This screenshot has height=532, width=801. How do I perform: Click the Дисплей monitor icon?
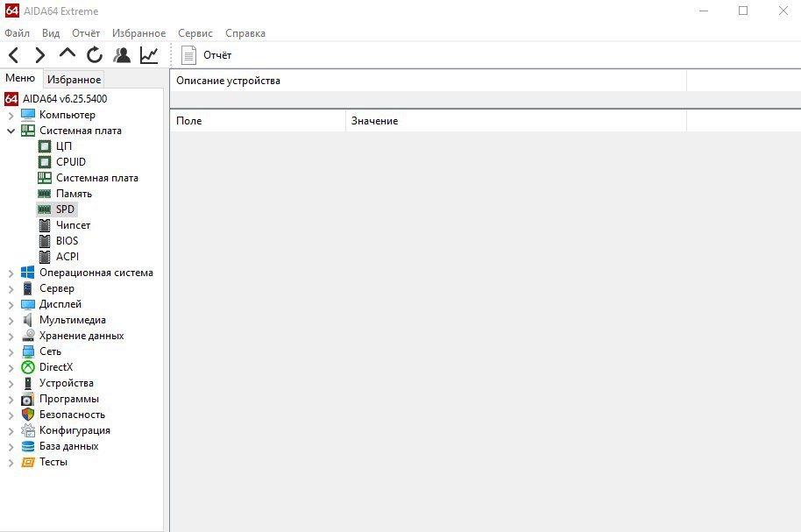coord(27,305)
